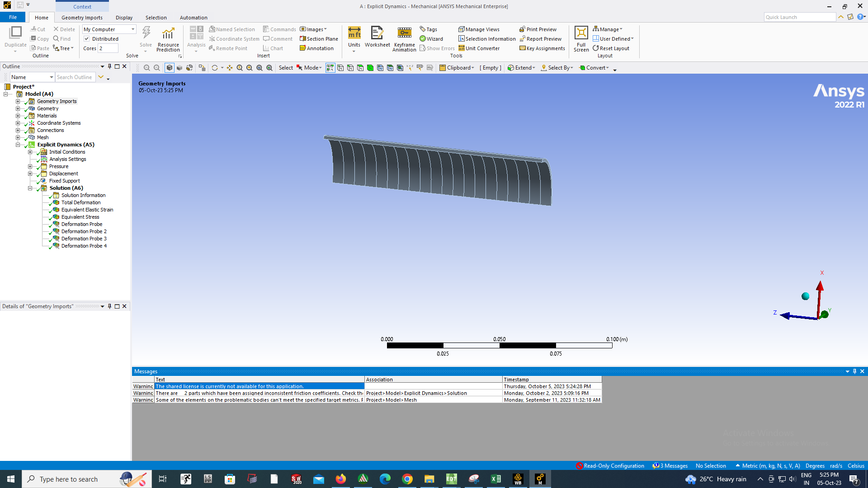Launch Chrome from the taskbar
This screenshot has height=488, width=868.
point(407,479)
